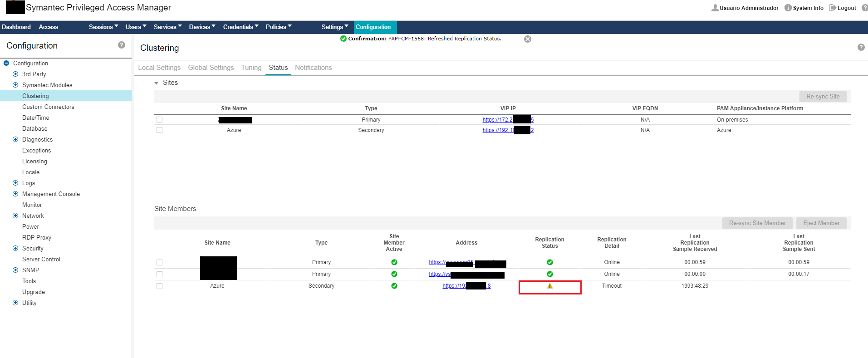Open help icon at Clustering panel right
868x358 pixels.
861,47
